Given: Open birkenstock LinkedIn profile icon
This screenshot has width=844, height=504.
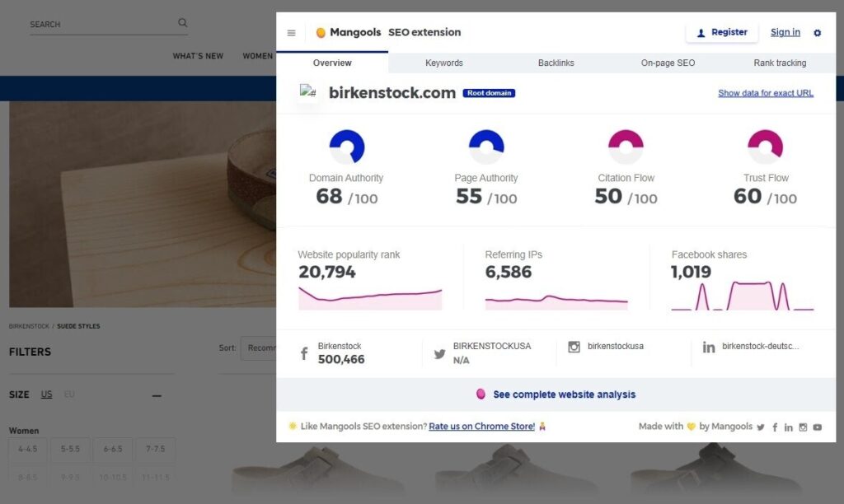Looking at the screenshot, I should (709, 348).
